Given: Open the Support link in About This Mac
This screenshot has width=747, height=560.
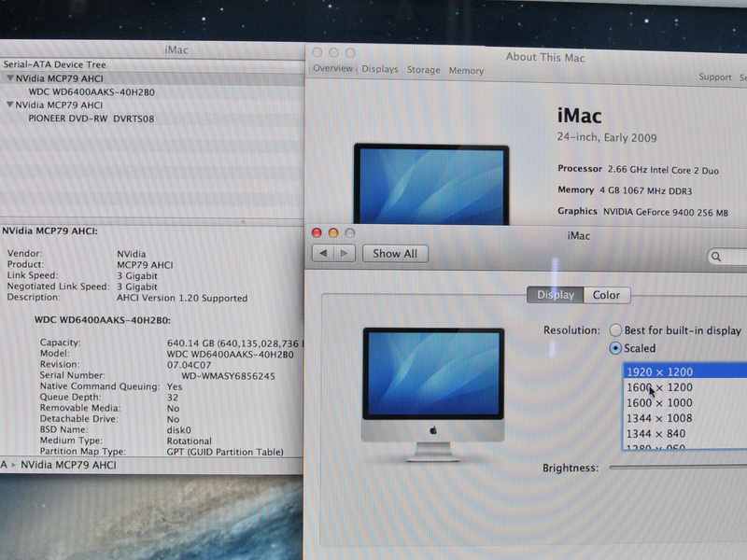Looking at the screenshot, I should click(x=715, y=77).
